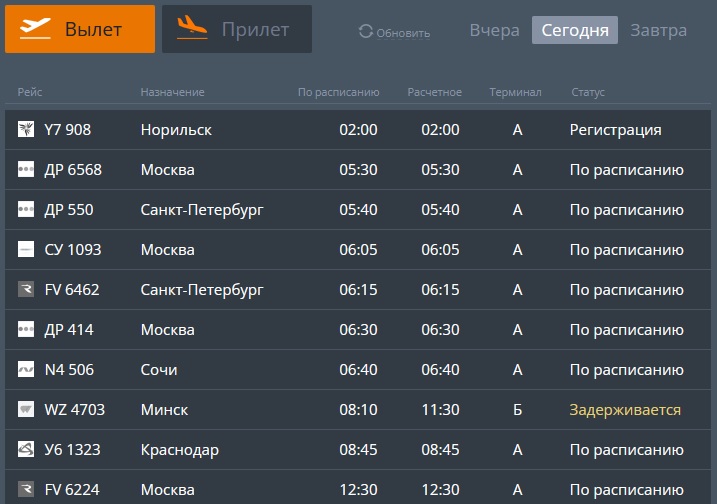Click the airline logo for СУ 1093
This screenshot has height=504, width=717.
pyautogui.click(x=26, y=249)
